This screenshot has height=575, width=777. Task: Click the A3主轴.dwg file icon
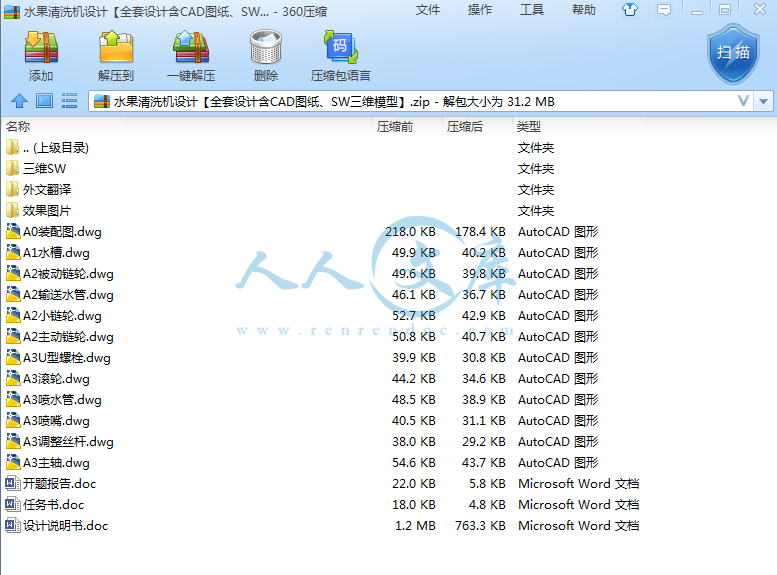(13, 462)
